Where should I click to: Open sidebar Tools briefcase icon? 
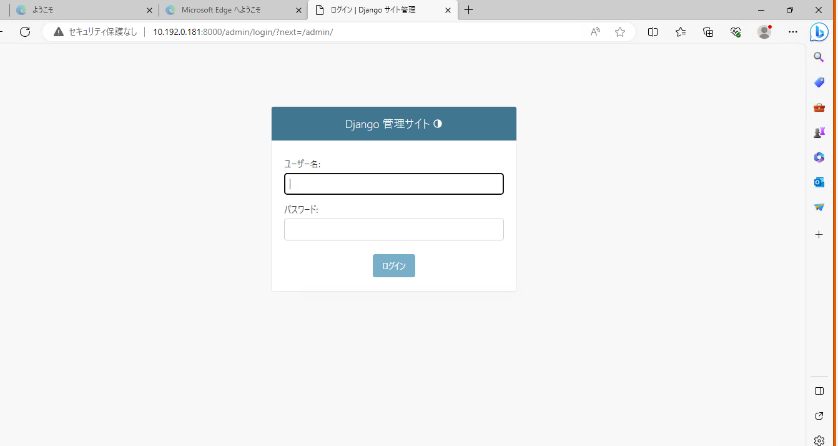pyautogui.click(x=819, y=107)
